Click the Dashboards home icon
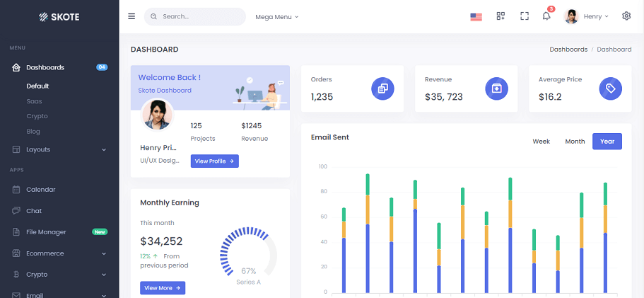 pos(16,67)
